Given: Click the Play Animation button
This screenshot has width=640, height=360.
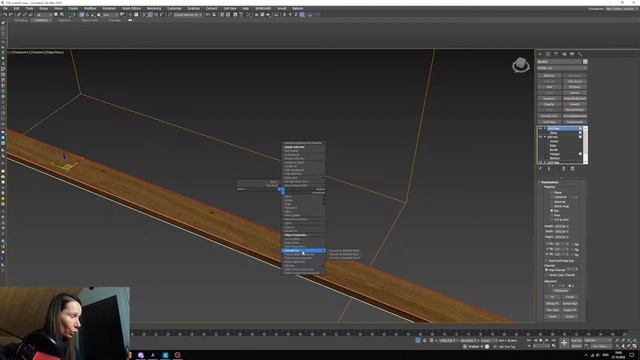Looking at the screenshot, I should click(541, 340).
